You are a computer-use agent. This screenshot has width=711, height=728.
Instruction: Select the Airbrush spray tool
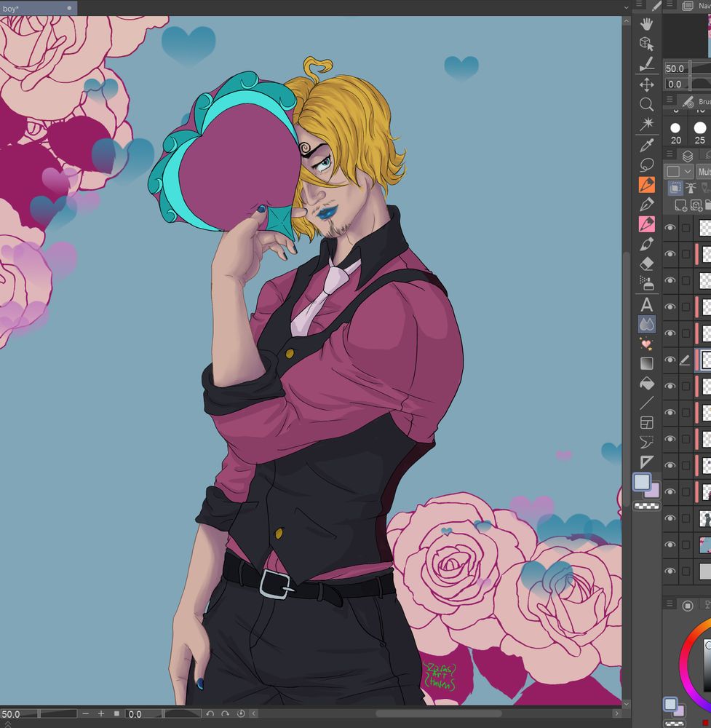[646, 282]
